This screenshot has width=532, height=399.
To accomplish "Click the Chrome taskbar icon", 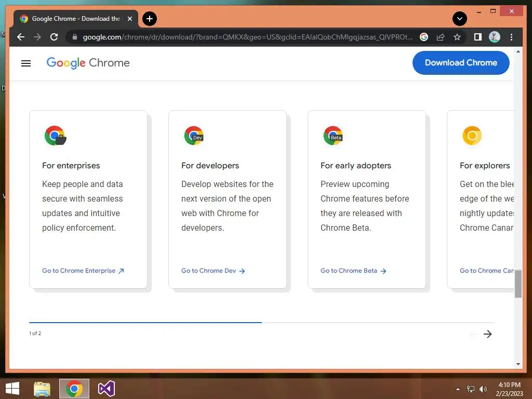I will [x=74, y=389].
